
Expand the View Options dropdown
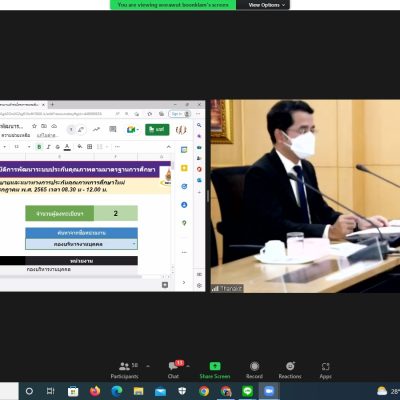click(267, 5)
